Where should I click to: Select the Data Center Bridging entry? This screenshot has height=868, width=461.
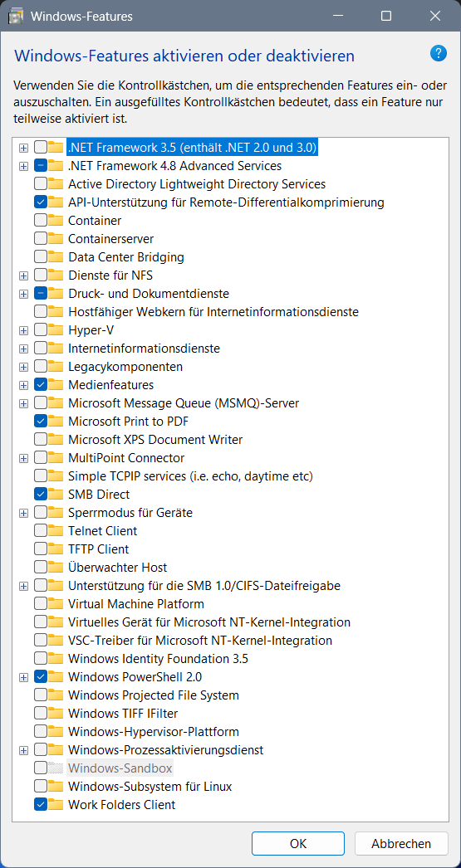click(126, 257)
